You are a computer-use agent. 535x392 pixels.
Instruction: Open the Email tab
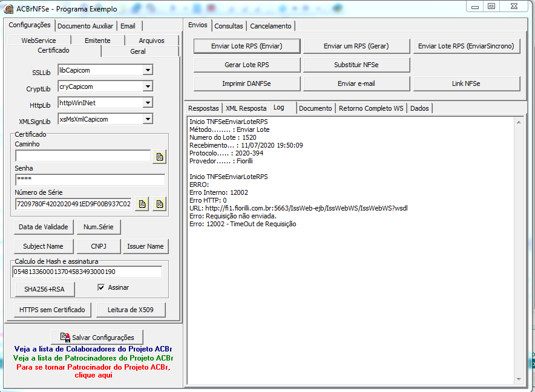pyautogui.click(x=128, y=26)
